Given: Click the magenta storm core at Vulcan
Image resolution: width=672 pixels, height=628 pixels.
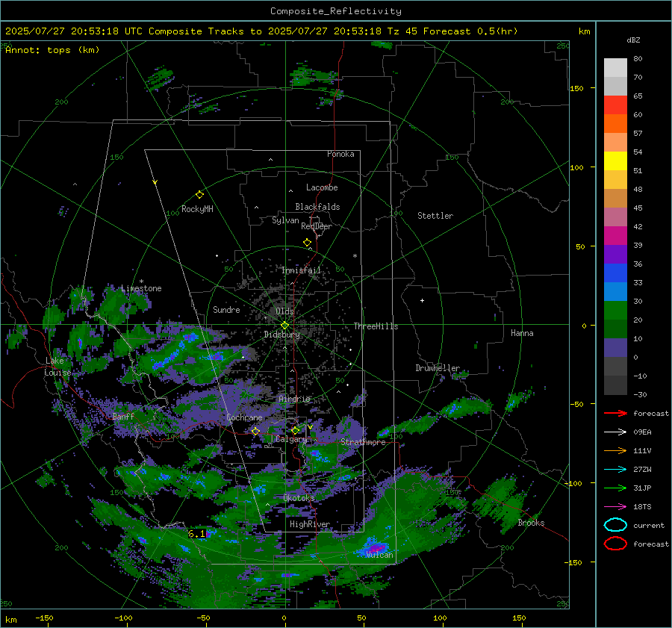Looking at the screenshot, I should point(376,547).
